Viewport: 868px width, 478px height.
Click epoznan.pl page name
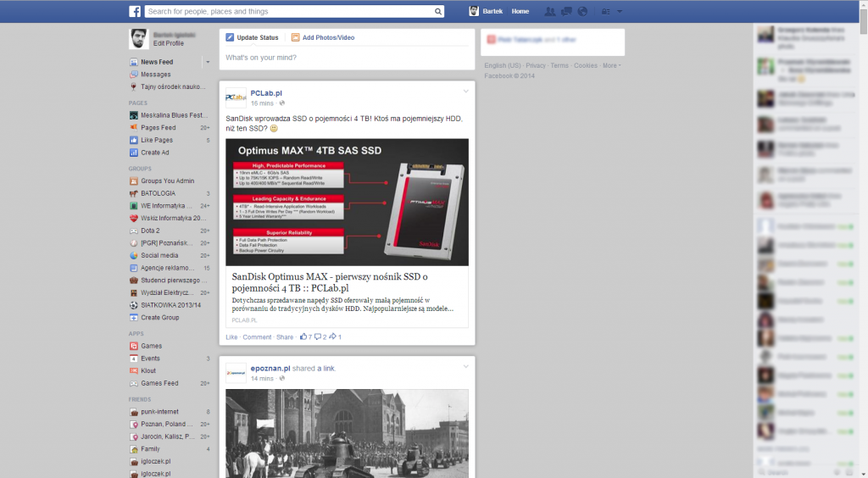tap(270, 368)
